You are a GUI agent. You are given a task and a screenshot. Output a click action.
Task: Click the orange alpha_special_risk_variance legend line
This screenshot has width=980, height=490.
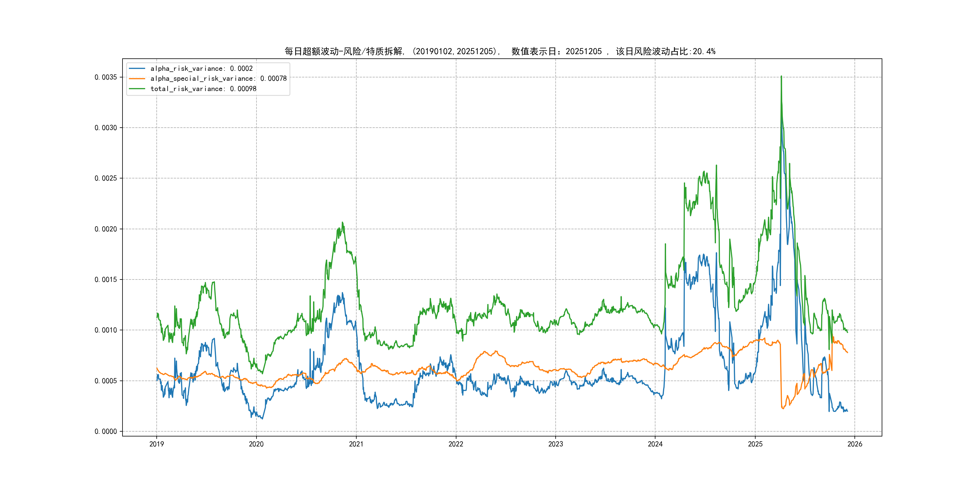[x=137, y=78]
